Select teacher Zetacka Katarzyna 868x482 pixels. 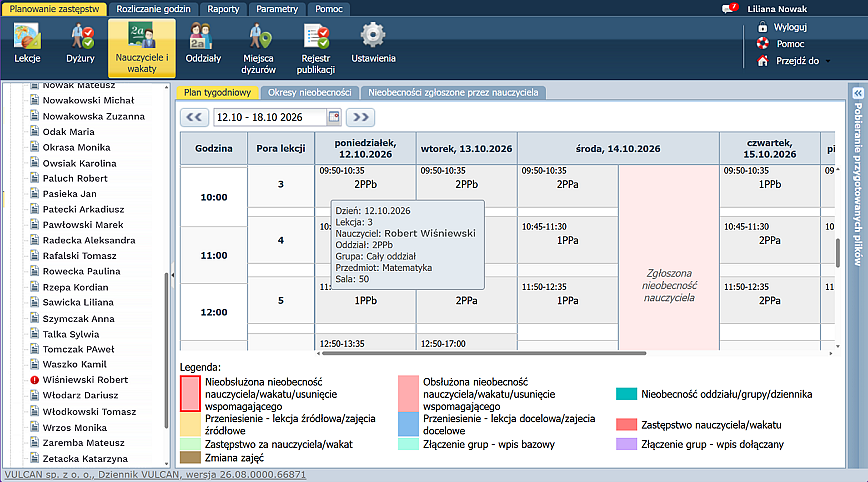(x=85, y=458)
